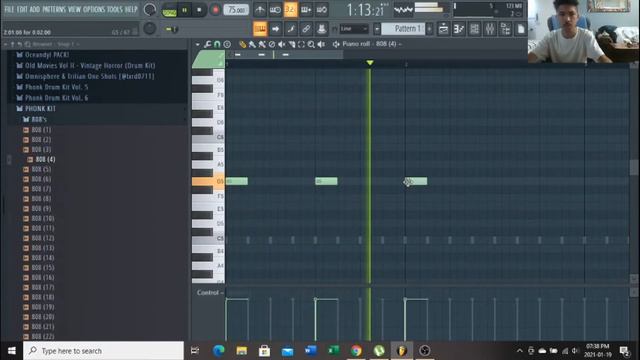Click the brush auto-scroll icon in toolbar
The width and height of the screenshot is (640, 360).
coord(291,29)
